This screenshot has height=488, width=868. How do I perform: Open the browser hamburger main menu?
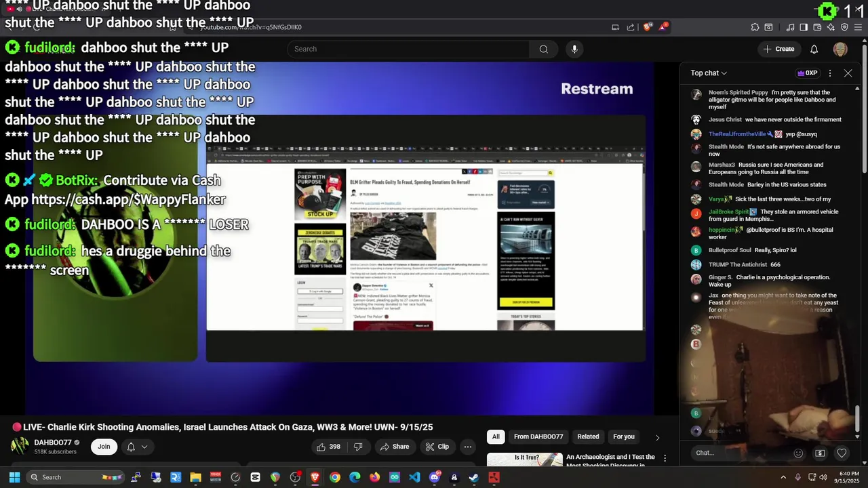point(858,27)
